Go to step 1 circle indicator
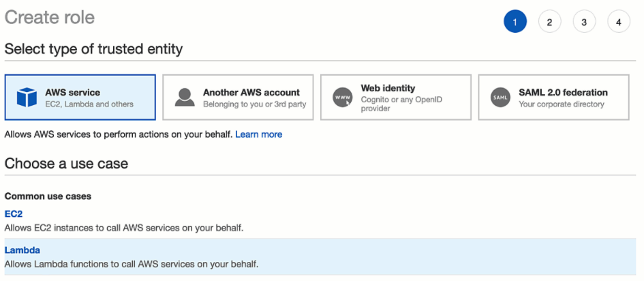Screen dimensions: 644x281 [x=515, y=23]
